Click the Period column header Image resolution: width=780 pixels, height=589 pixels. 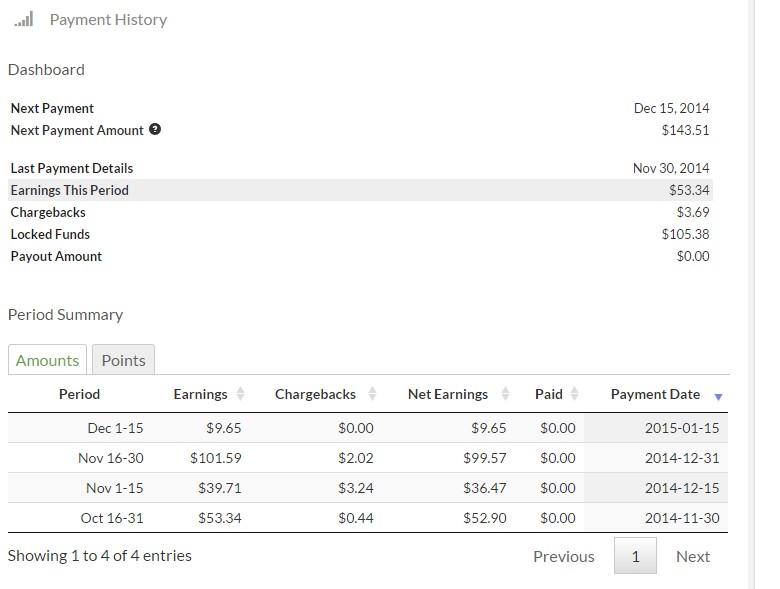pos(79,394)
